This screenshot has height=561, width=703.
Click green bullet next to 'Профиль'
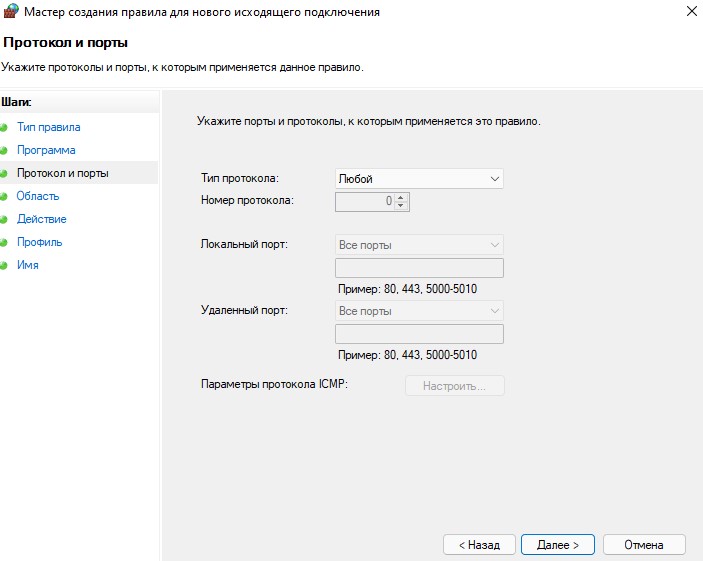pos(4,242)
